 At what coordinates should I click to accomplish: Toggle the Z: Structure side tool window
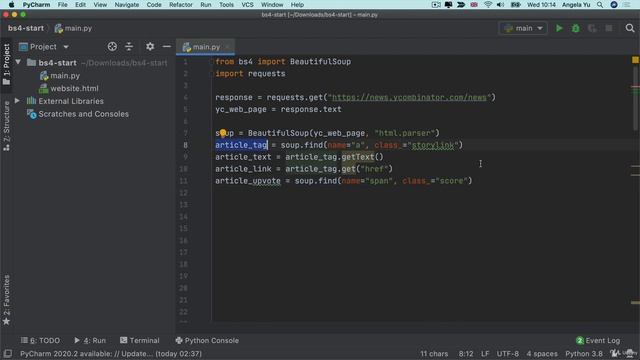pyautogui.click(x=6, y=126)
